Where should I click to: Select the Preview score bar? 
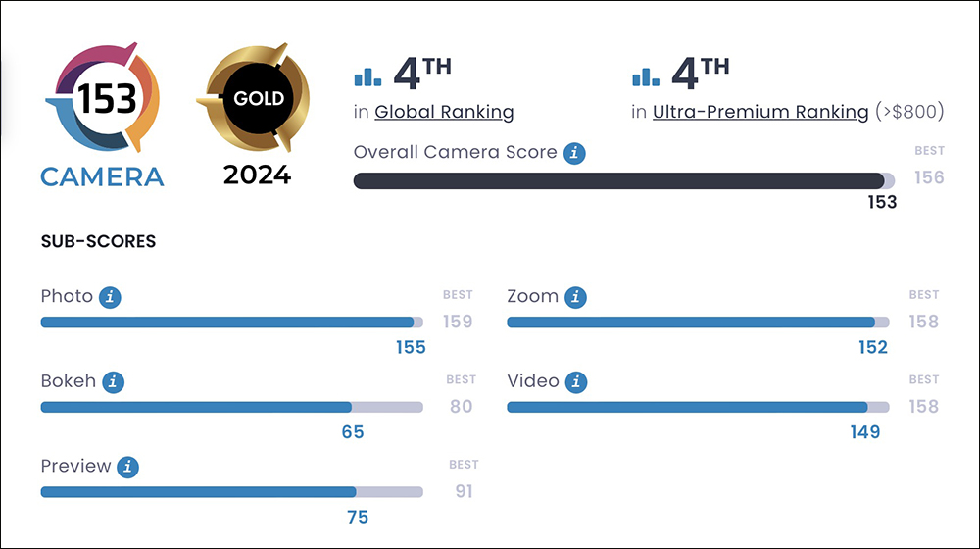click(232, 492)
